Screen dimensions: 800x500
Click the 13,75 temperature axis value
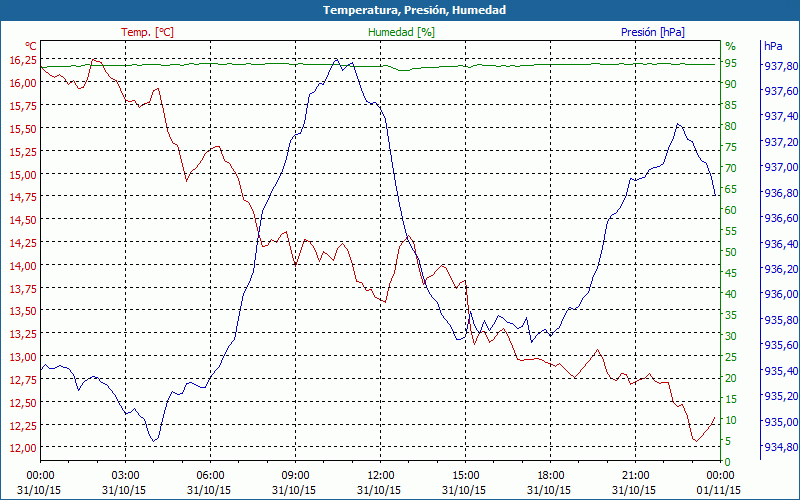[23, 288]
